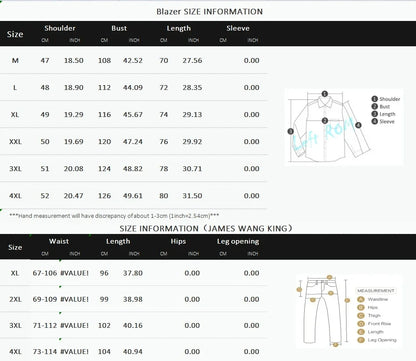This screenshot has width=416, height=361.
Task: Click sleeve value 0.00 in XXL row
Action: click(251, 142)
